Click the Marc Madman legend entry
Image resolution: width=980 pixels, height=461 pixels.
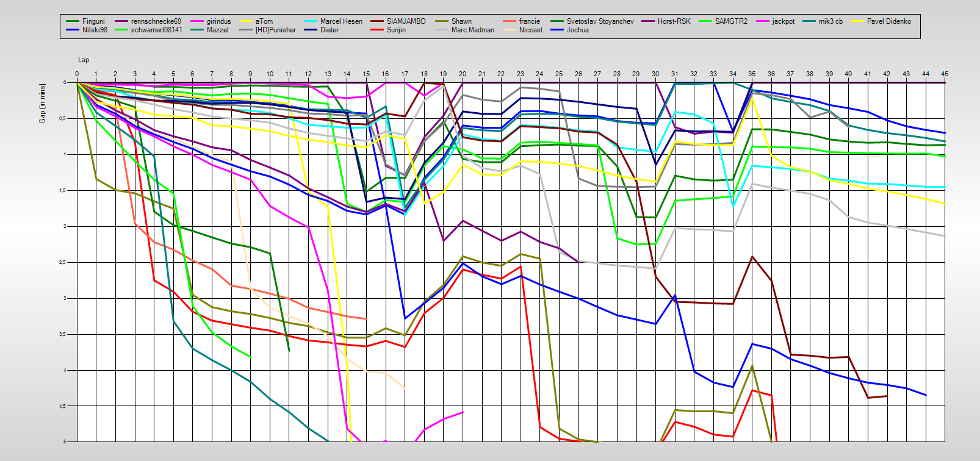tap(472, 30)
